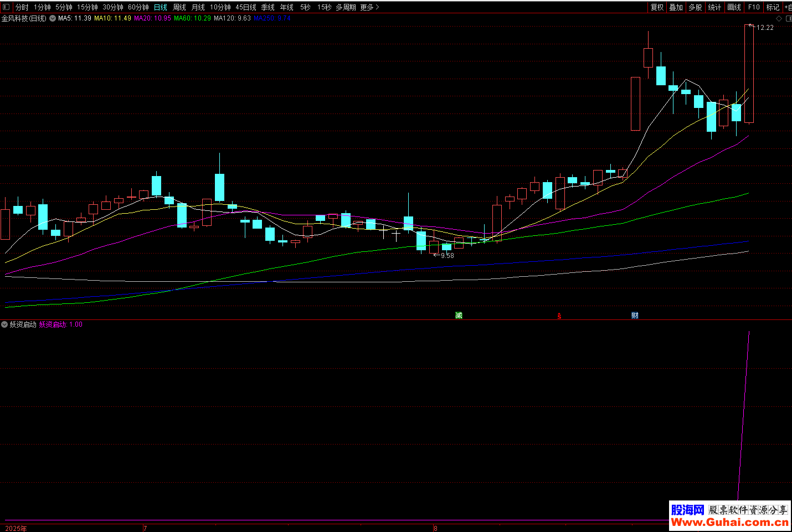The height and width of the screenshot is (532, 792).
Task: Click the 金风科技(日线) stock title
Action: (24, 18)
